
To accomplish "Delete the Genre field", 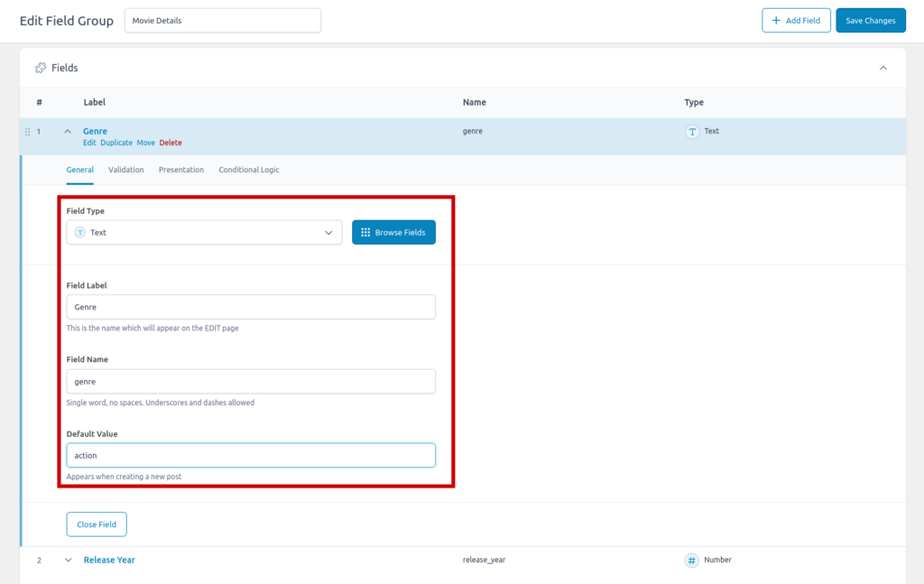I will click(x=171, y=142).
